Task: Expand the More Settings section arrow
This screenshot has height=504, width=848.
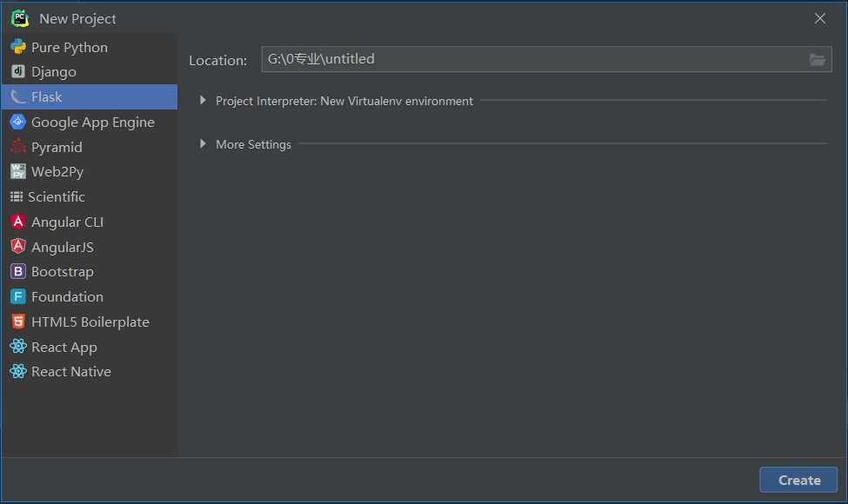Action: click(203, 143)
